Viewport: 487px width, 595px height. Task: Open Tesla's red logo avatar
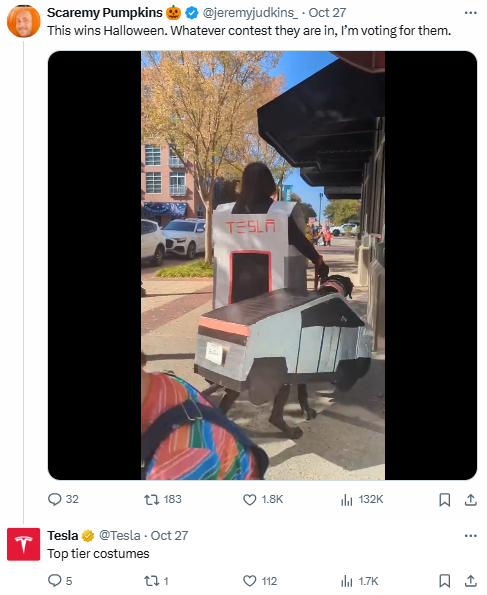click(x=24, y=544)
